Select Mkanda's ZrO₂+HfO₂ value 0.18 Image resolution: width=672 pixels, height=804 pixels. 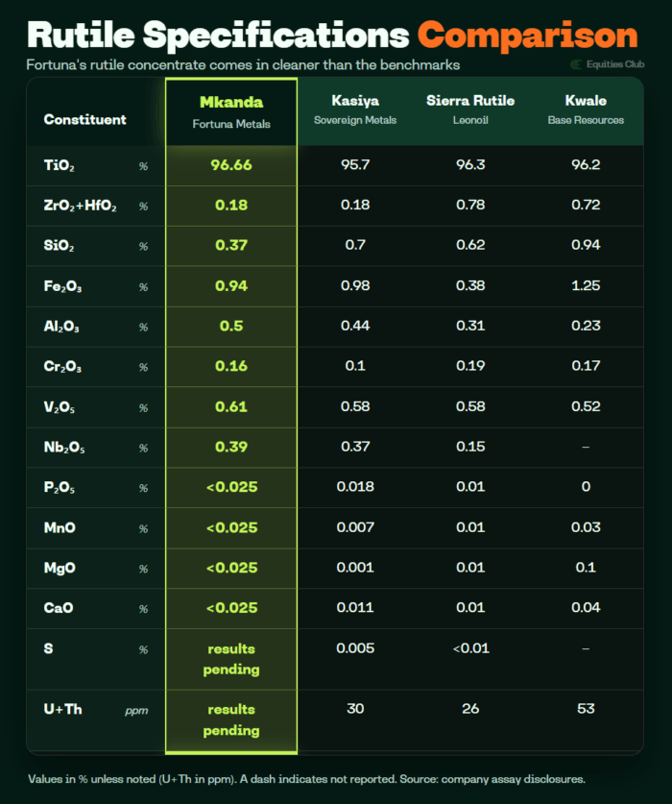coord(231,206)
